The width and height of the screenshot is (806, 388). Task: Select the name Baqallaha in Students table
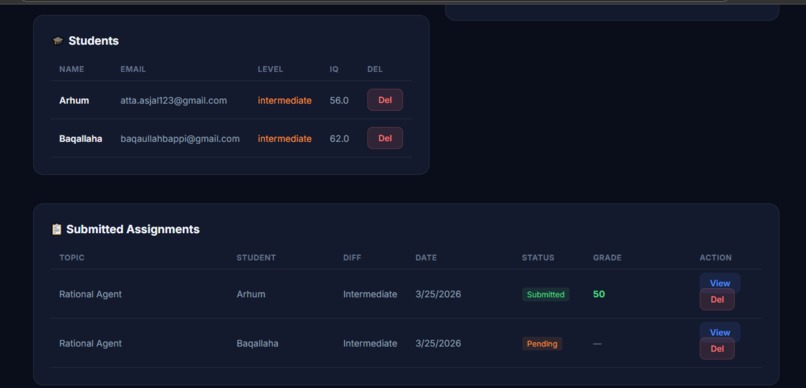[81, 139]
